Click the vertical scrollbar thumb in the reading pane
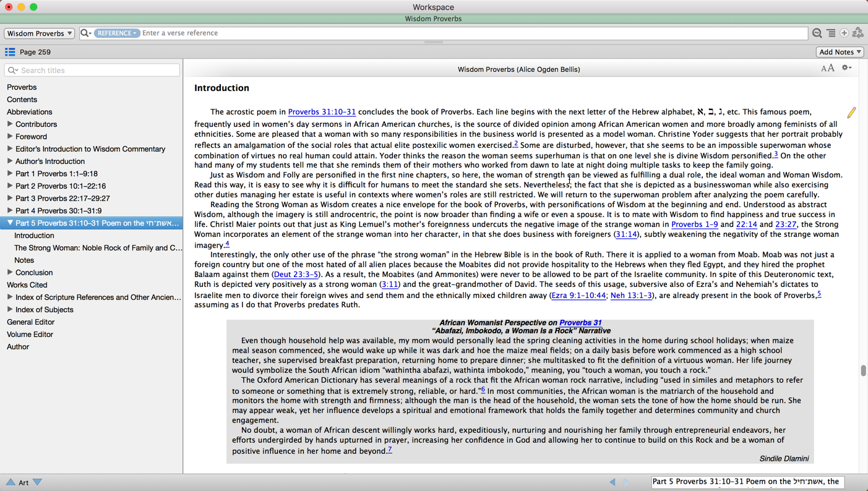This screenshot has height=491, width=868. (863, 370)
